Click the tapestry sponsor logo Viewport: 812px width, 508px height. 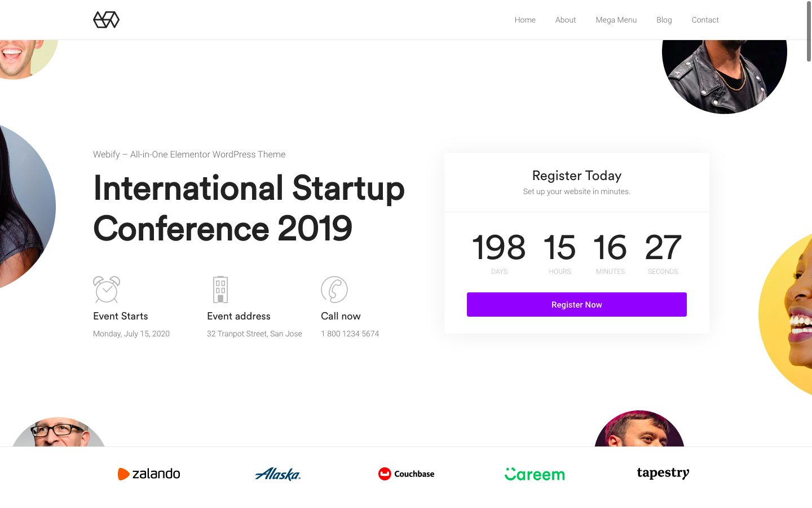(x=663, y=473)
